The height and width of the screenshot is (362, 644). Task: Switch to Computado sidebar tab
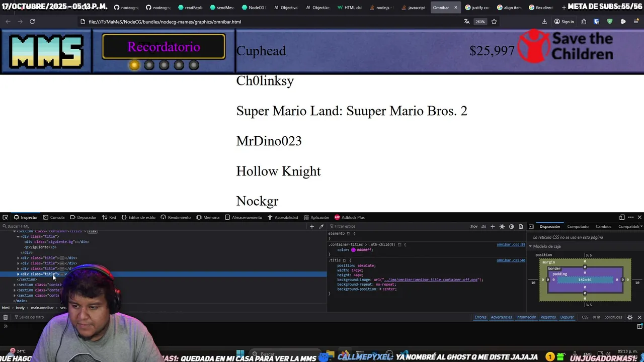point(578,226)
